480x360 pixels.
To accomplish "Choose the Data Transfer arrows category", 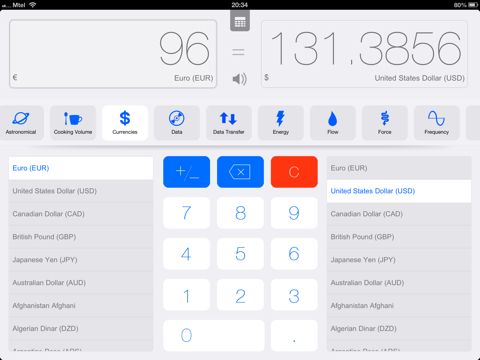I will [229, 123].
